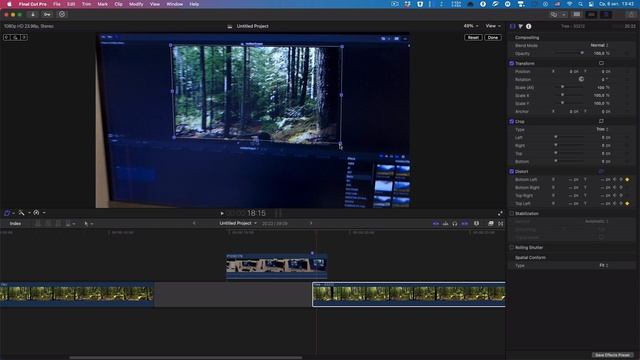Uncheck the Crop checkbox
Screen dimensions: 640x360
click(x=511, y=122)
